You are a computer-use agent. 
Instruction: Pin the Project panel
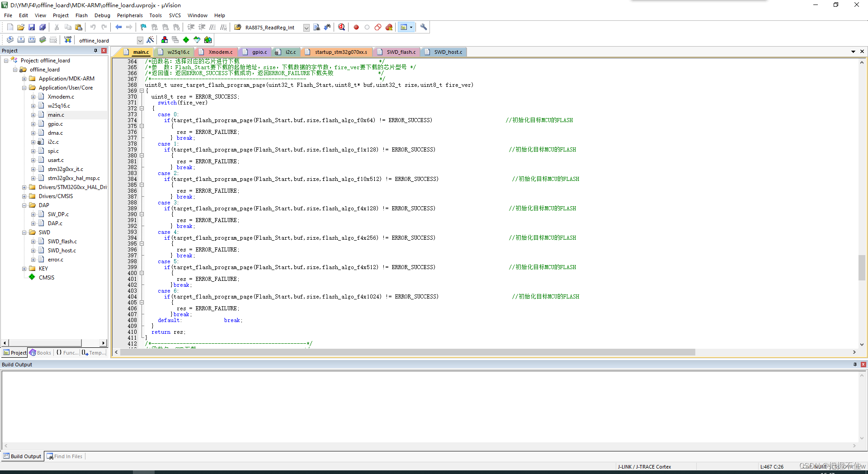pos(95,51)
